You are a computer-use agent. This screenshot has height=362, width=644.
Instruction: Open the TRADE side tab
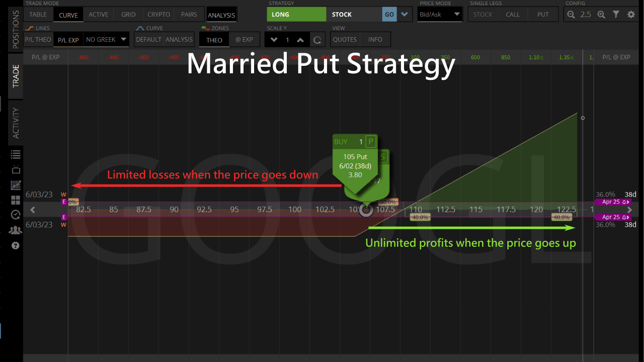[x=16, y=76]
